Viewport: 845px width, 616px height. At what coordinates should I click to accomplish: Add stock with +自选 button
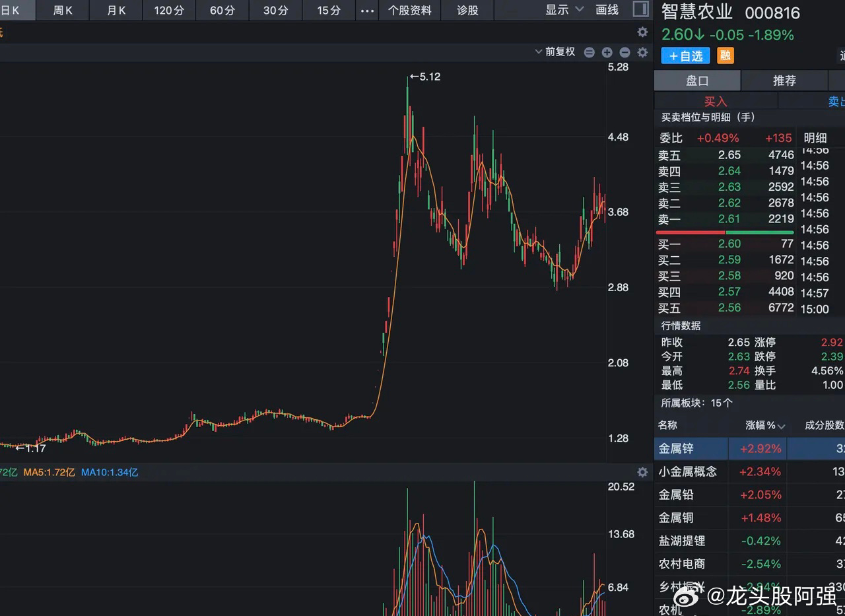pos(685,56)
